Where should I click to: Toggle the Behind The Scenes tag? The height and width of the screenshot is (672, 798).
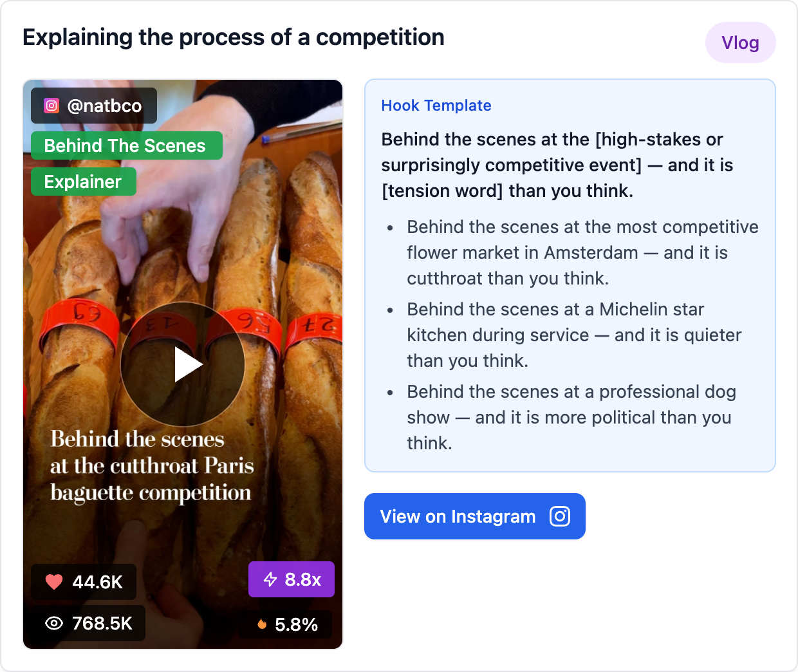click(126, 145)
